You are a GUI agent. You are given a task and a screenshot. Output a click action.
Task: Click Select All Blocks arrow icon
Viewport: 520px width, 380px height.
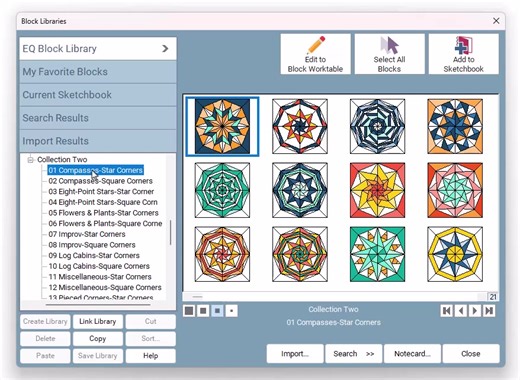[x=389, y=45]
